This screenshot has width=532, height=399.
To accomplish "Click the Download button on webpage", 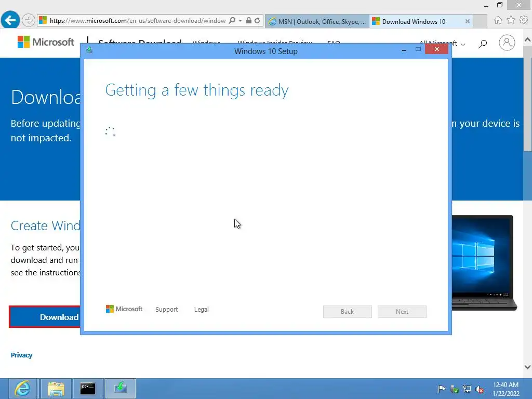I will [45, 317].
